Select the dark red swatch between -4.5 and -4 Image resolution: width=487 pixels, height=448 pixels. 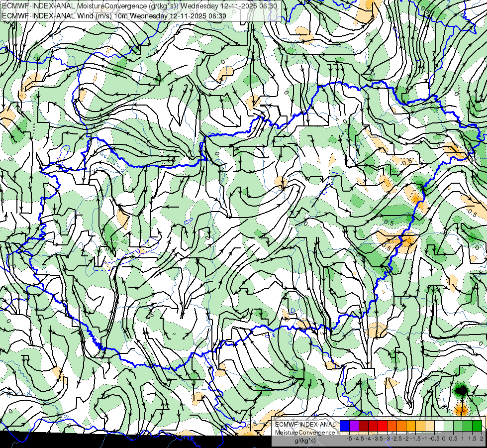pyautogui.click(x=364, y=426)
